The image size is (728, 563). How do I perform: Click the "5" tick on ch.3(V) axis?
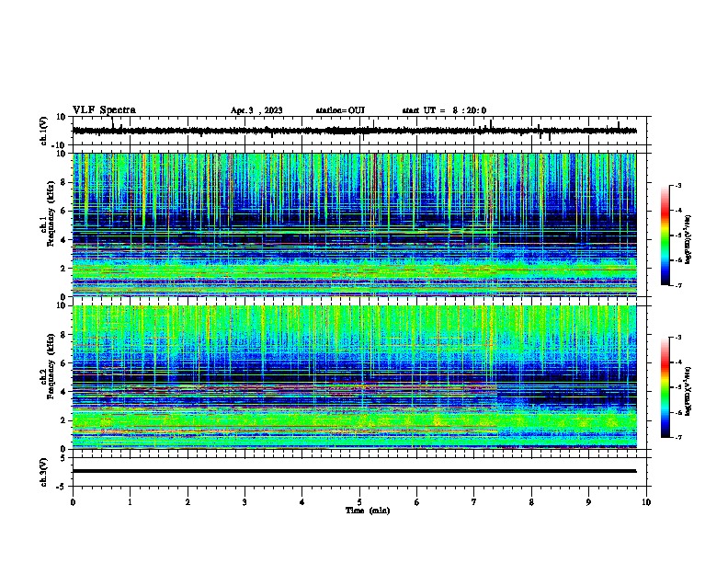[x=63, y=458]
